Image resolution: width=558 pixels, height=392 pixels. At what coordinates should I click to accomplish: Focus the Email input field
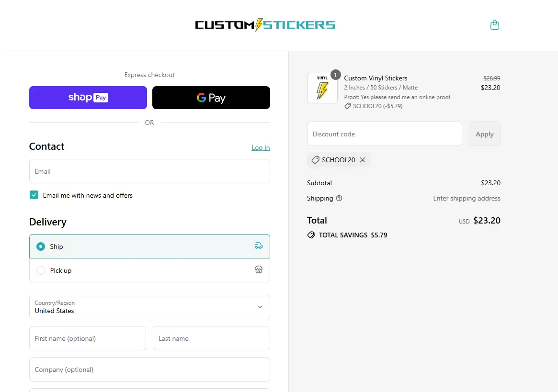(149, 171)
